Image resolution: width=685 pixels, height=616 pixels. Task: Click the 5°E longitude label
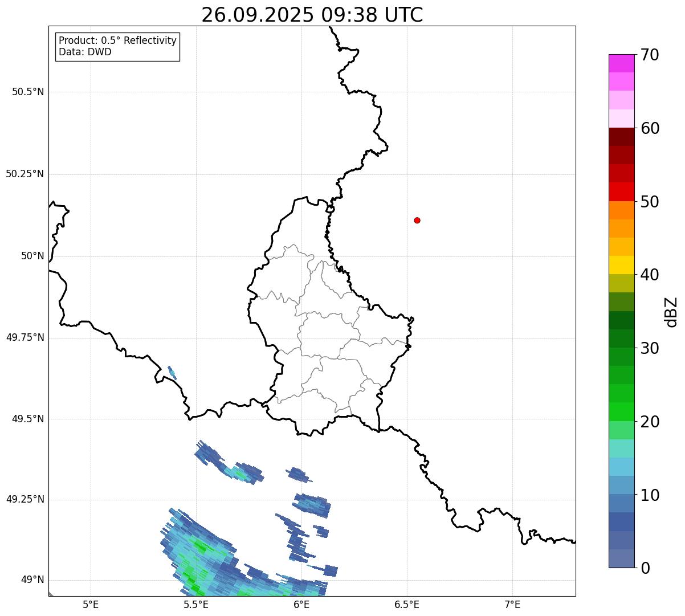[91, 604]
